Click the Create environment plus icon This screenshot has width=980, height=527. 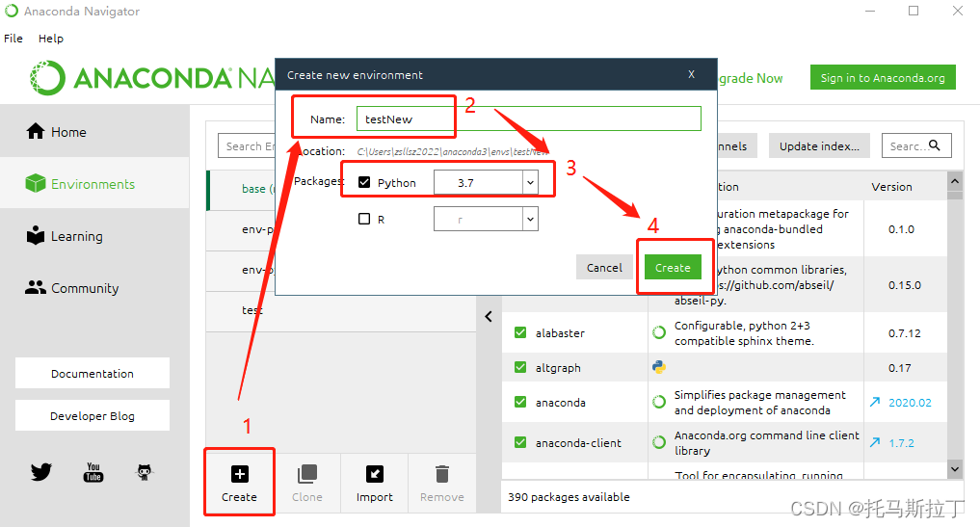(x=239, y=474)
